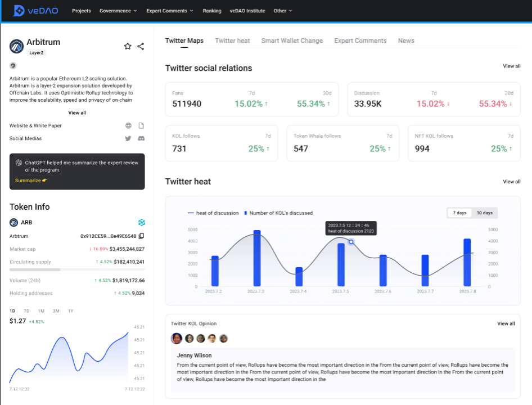Open Arbitrum's Twitter social media icon

[128, 138]
